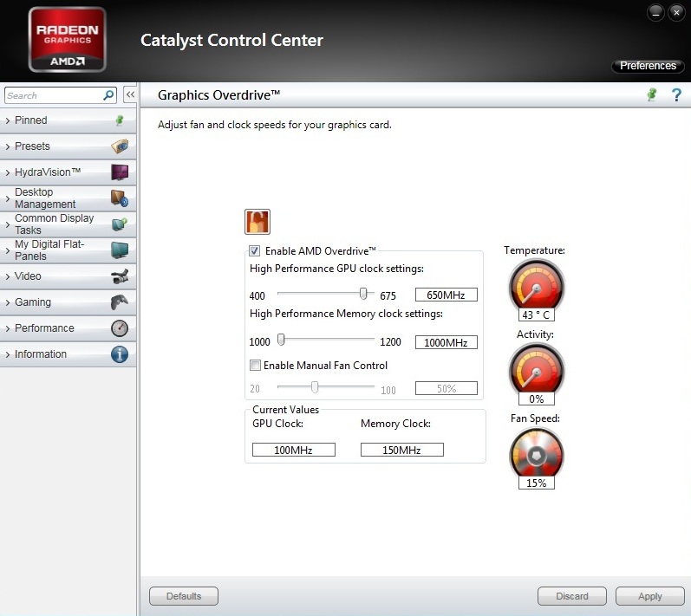Disable the Enable AMD Overdrive checkbox
The height and width of the screenshot is (616, 691).
[255, 251]
